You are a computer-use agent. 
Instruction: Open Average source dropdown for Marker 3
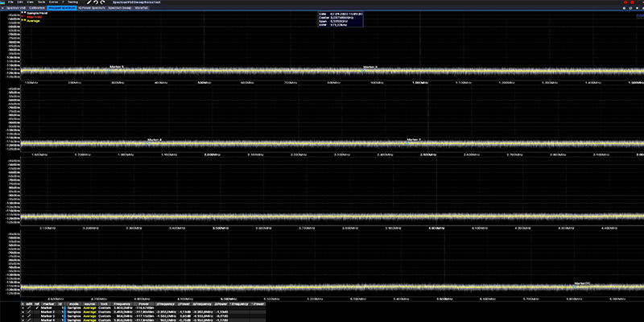coord(89,316)
